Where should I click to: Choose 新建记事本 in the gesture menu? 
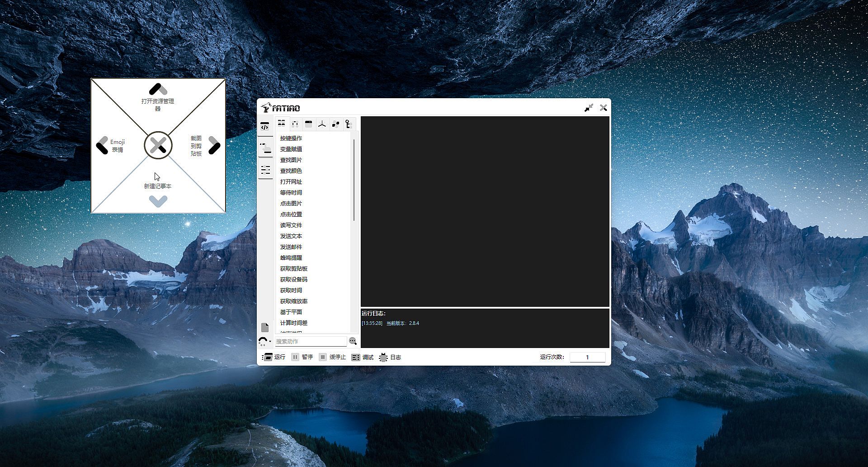pos(158,186)
